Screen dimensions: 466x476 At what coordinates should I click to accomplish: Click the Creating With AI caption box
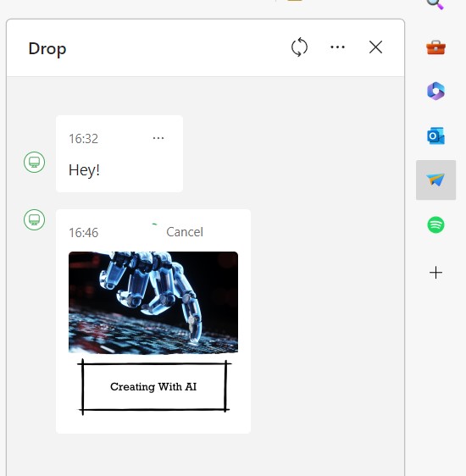click(153, 387)
